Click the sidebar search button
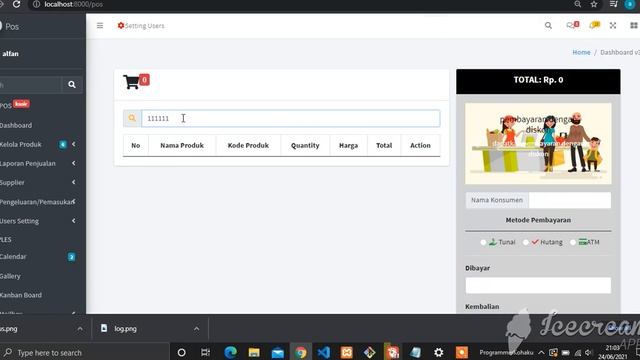Screen dimensions: 640x360 tap(72, 84)
